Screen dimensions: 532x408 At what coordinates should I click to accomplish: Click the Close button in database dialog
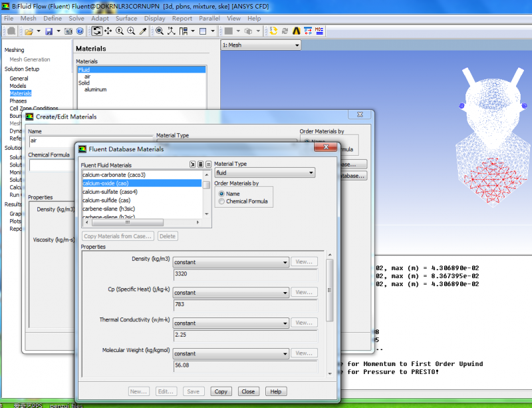[x=248, y=391]
